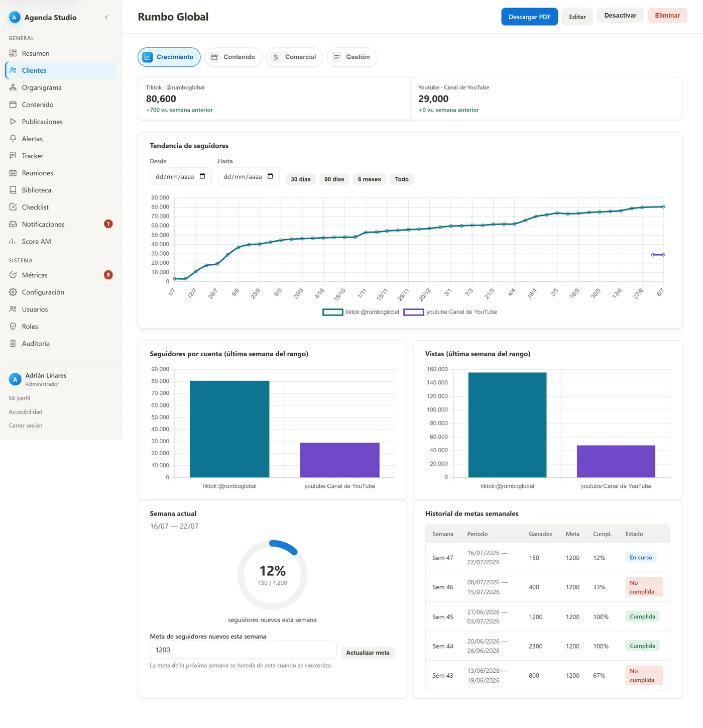Click the Score AM bar chart icon
This screenshot has height=728, width=703.
tap(13, 241)
